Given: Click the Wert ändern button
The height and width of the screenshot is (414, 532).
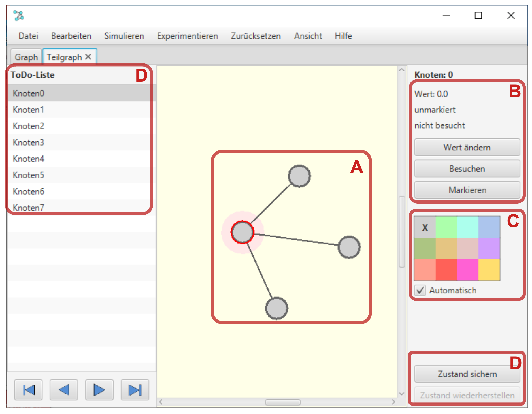Looking at the screenshot, I should point(467,147).
